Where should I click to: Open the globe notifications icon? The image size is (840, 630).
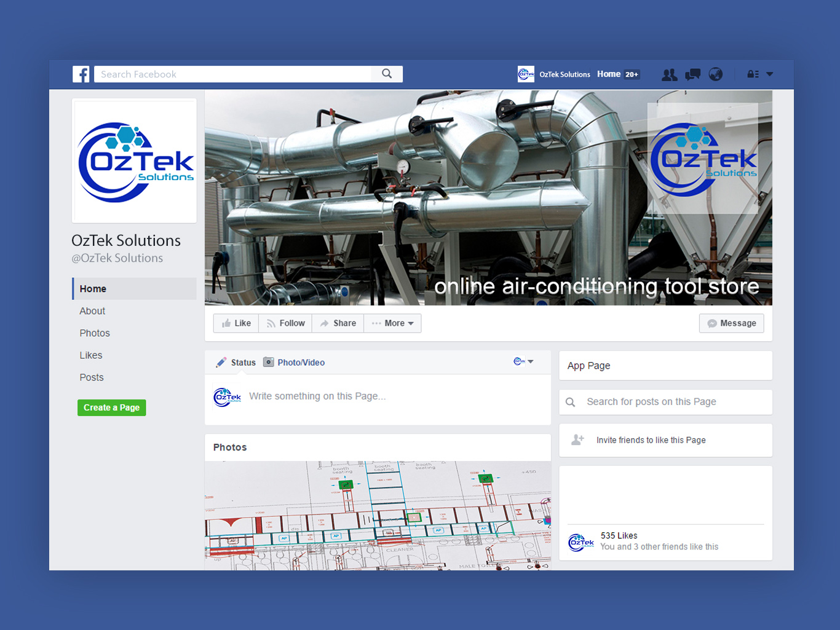point(716,74)
